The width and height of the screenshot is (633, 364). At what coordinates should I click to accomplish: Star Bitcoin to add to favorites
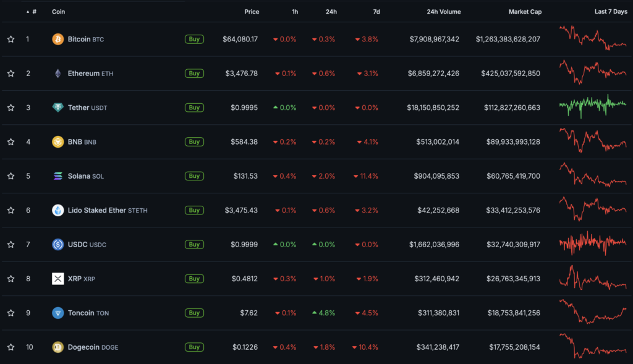11,39
